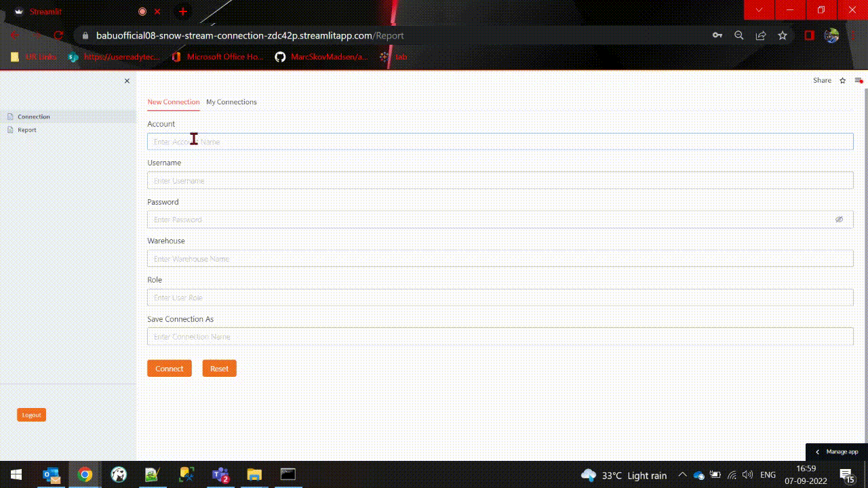Click the Reset button
The height and width of the screenshot is (488, 868).
coord(219,369)
